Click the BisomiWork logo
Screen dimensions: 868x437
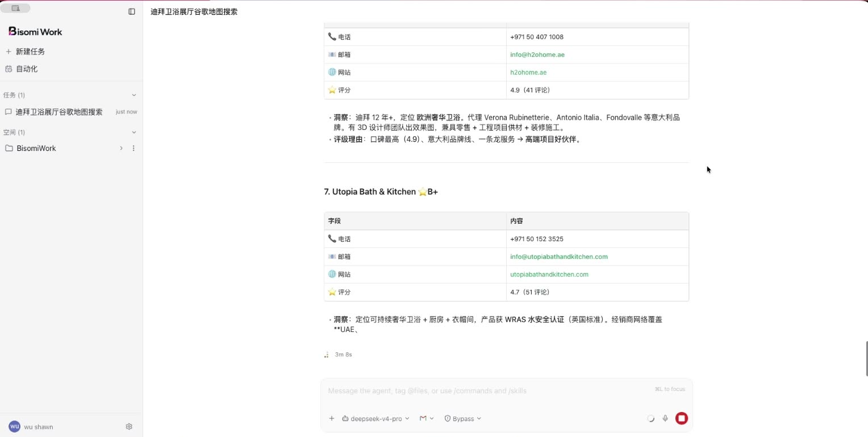35,32
